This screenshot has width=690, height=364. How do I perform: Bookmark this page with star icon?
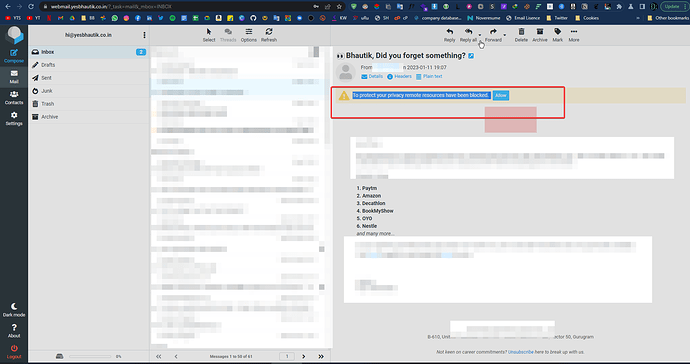point(339,7)
